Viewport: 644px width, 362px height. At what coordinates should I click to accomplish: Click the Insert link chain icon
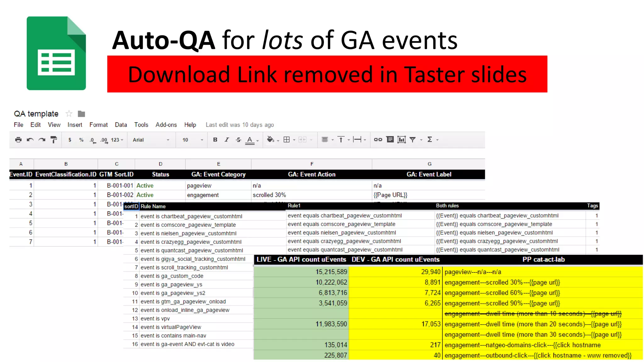tap(378, 140)
